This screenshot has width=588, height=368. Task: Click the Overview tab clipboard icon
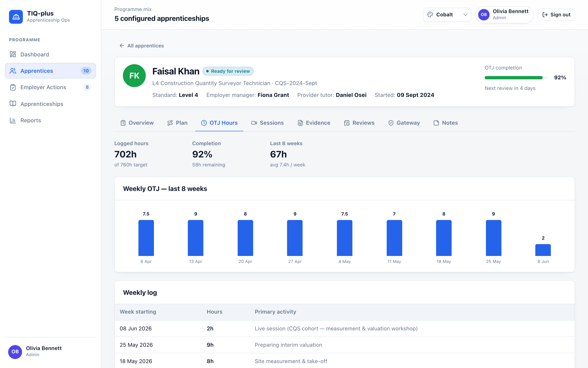click(x=123, y=123)
